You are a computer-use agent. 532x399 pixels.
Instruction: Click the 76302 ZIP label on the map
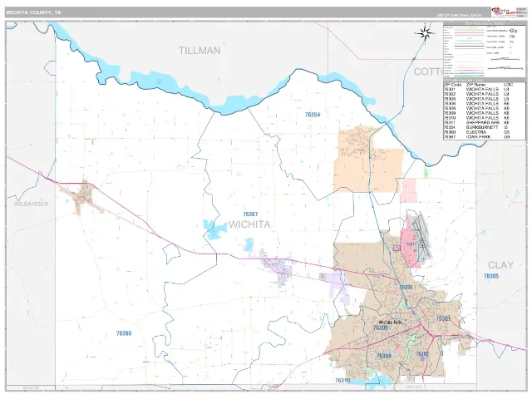coord(422,354)
